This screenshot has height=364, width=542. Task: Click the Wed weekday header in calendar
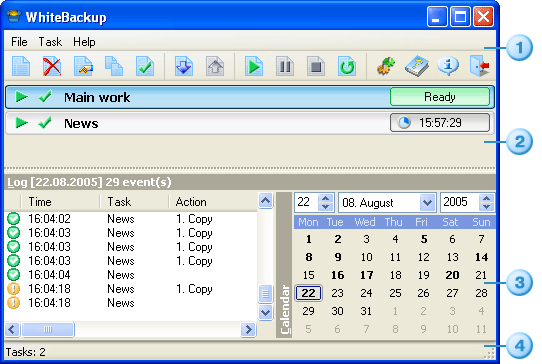pyautogui.click(x=365, y=222)
